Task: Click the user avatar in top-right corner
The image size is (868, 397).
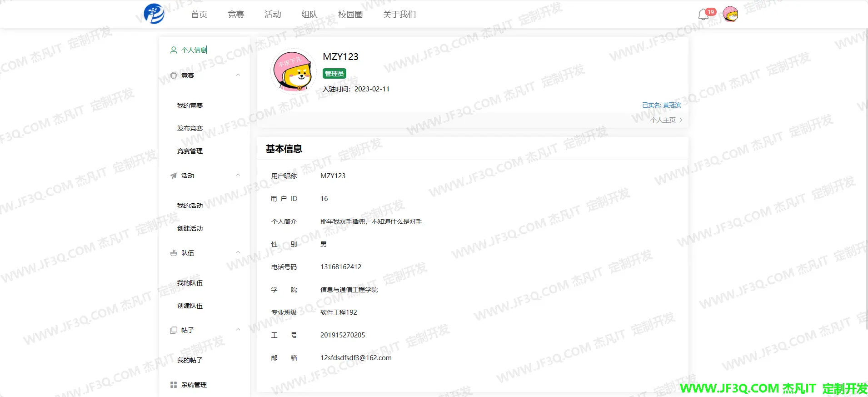Action: (x=730, y=15)
